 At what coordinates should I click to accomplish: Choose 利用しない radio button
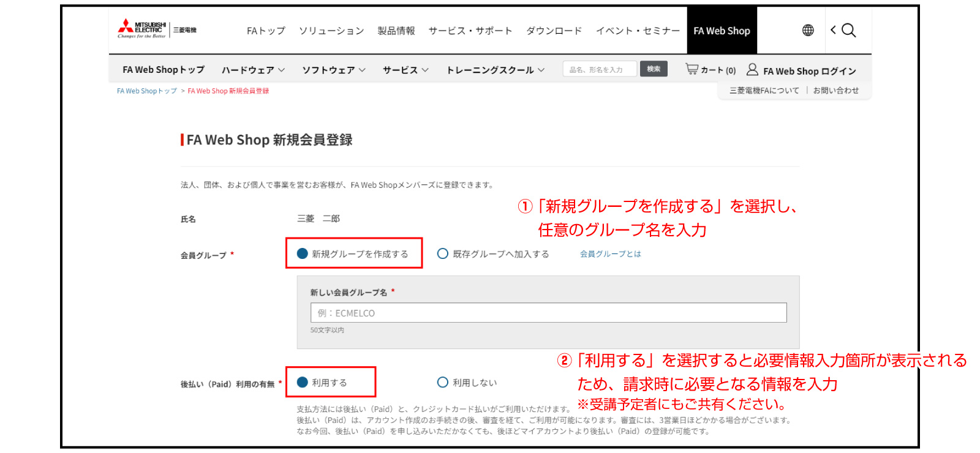tap(443, 382)
